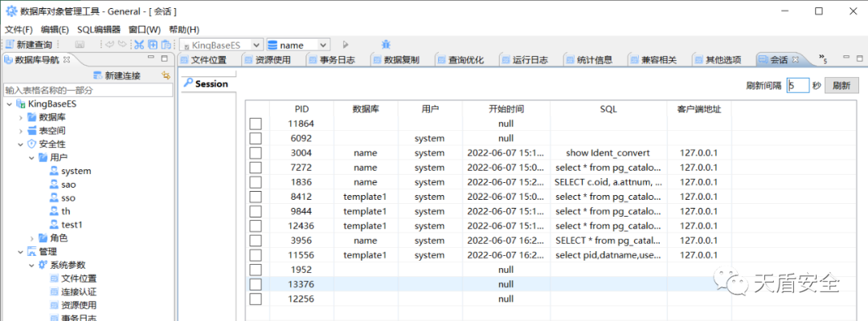The height and width of the screenshot is (321, 868).
Task: Collapse the 用户 tree node
Action: (31, 158)
